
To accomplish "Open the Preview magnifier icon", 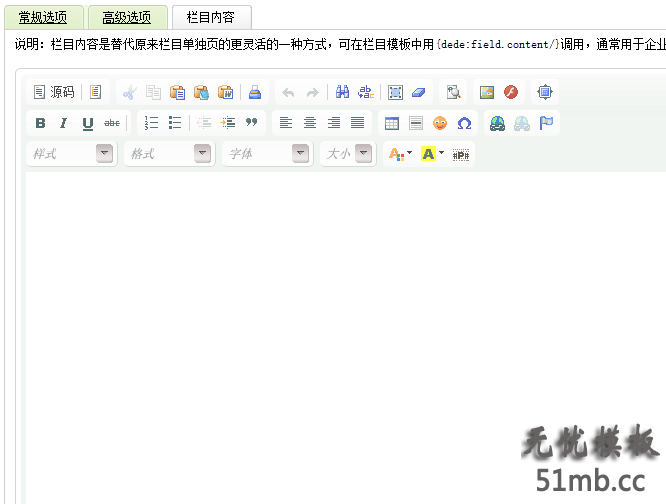I will pos(453,92).
